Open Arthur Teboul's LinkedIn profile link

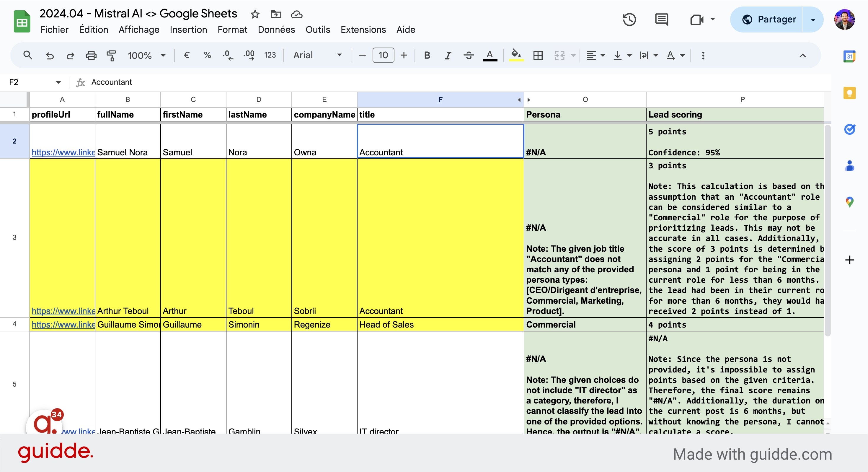63,310
